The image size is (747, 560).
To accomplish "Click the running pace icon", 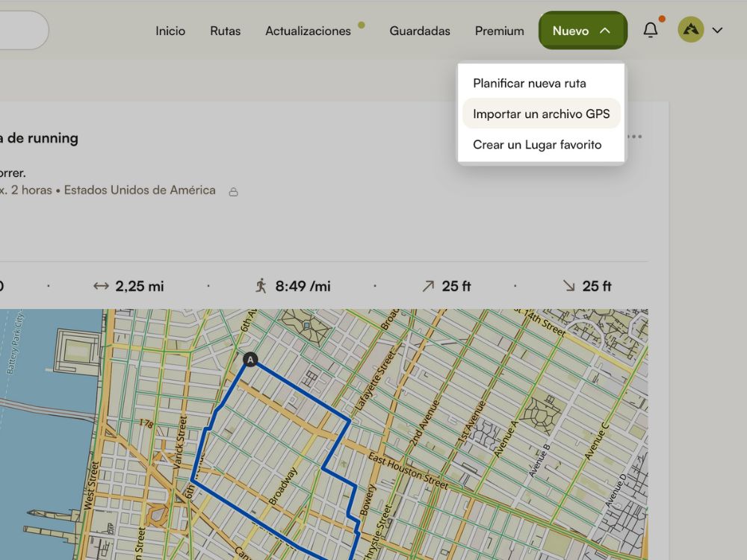I will pyautogui.click(x=261, y=286).
